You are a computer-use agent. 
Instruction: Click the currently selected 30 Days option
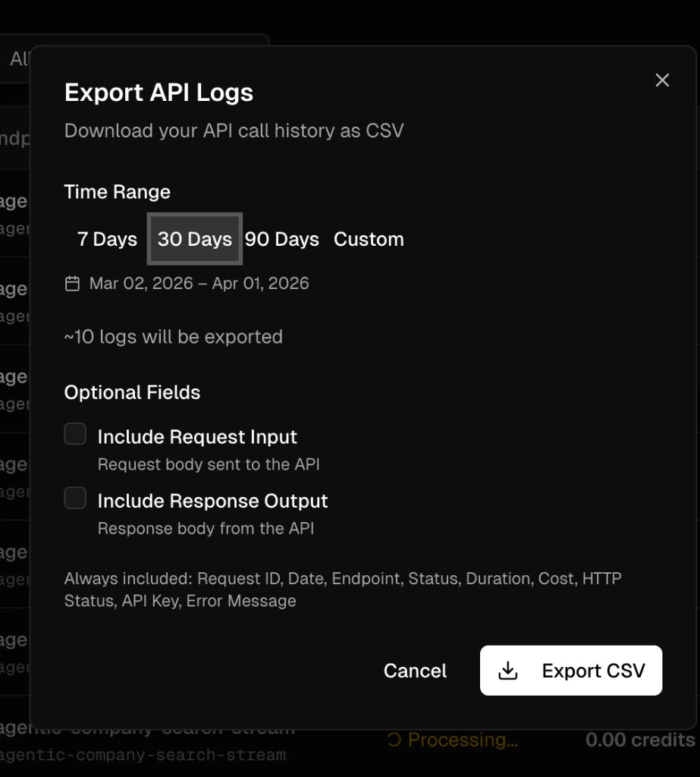tap(194, 238)
